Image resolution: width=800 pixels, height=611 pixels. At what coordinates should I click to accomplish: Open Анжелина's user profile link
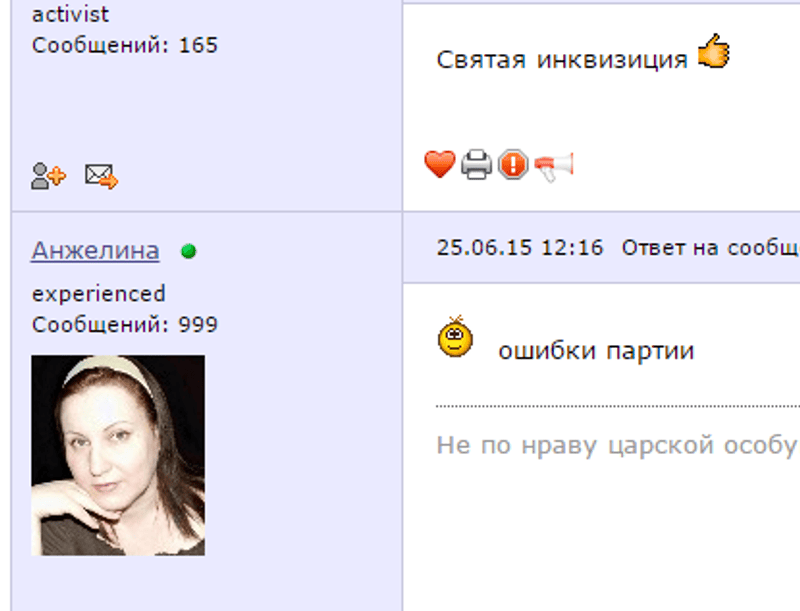click(x=95, y=250)
